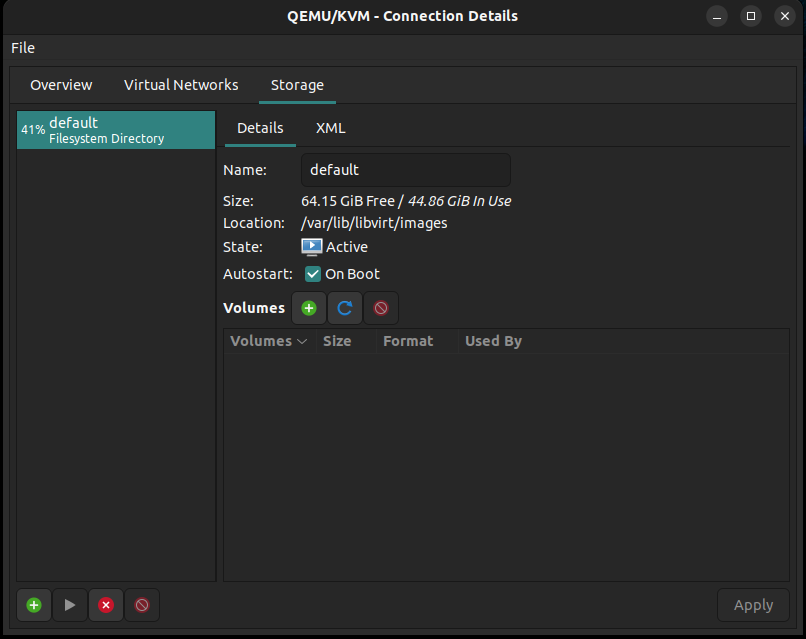Start the selected storage pool
The height and width of the screenshot is (639, 806).
[70, 605]
